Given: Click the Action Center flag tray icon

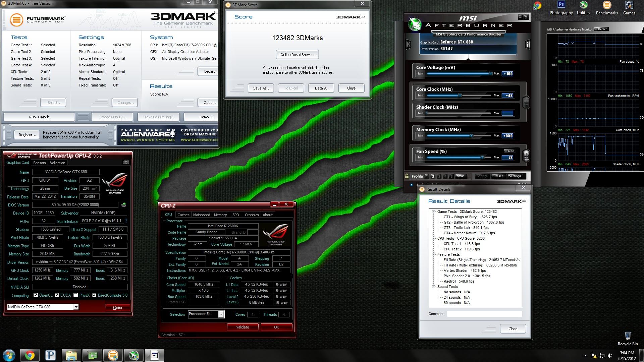Looking at the screenshot, I should pyautogui.click(x=594, y=356).
